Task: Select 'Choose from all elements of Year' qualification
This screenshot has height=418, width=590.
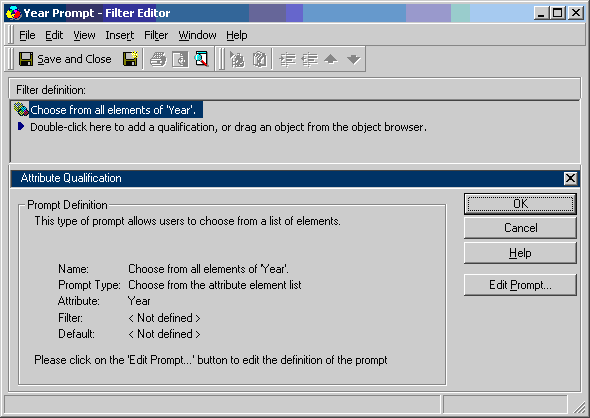Action: tap(113, 110)
